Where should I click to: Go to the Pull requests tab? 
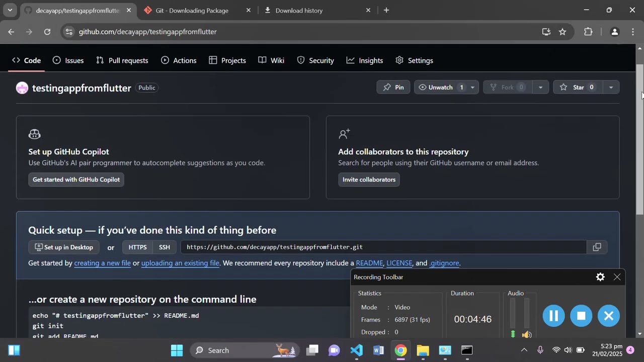(122, 60)
